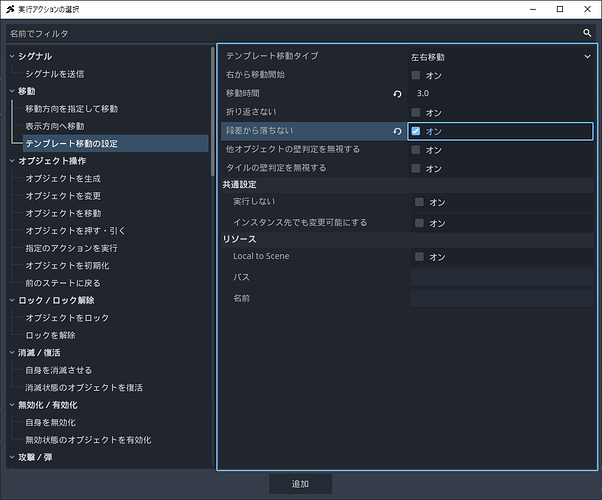Minimize the 実行アクションの選択 window

click(x=533, y=9)
